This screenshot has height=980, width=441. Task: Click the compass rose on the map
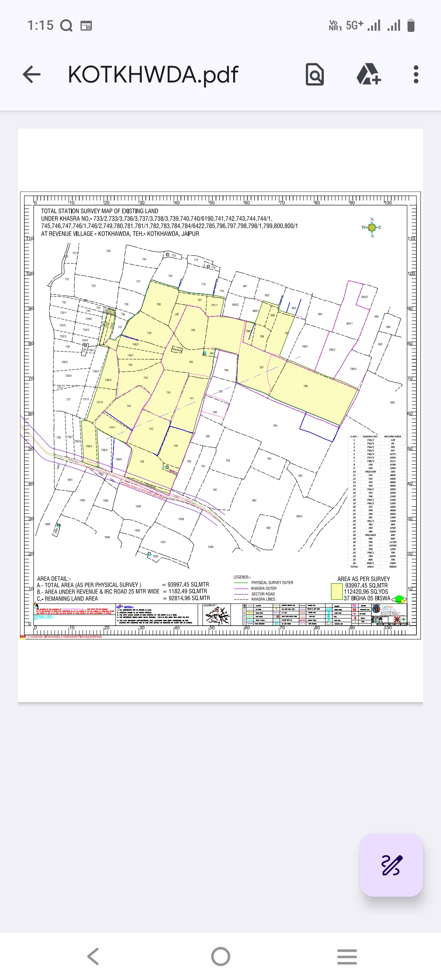372,227
